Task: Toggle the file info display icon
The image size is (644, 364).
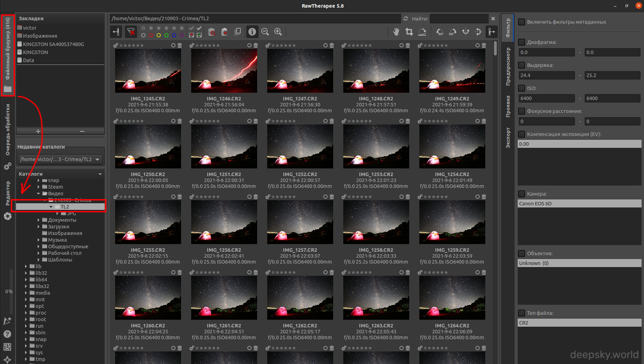Action: pyautogui.click(x=252, y=32)
